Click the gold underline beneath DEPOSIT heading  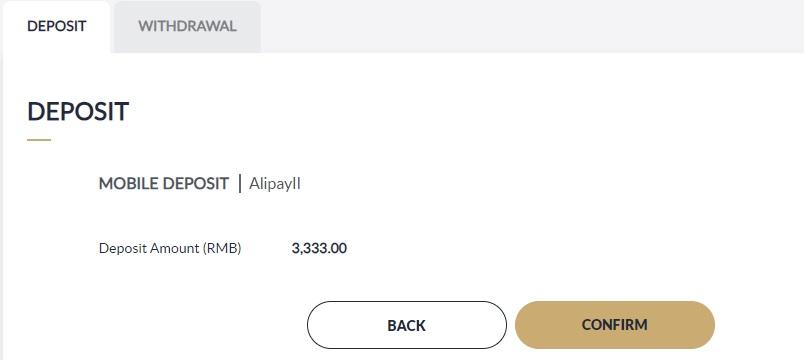pos(39,139)
